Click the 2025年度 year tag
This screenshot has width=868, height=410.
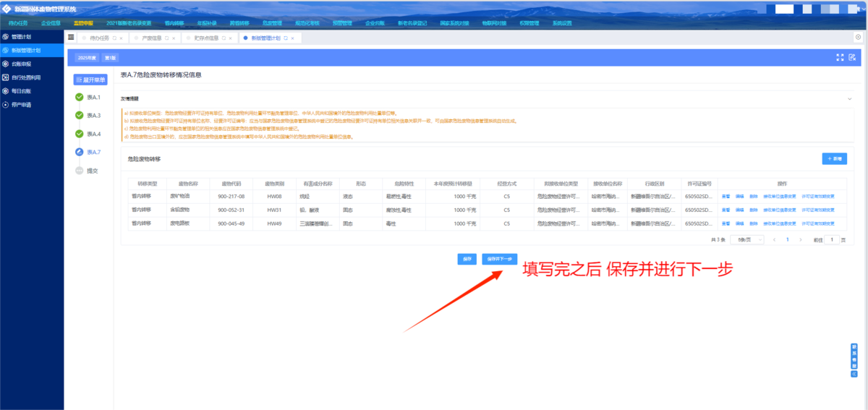coord(87,57)
